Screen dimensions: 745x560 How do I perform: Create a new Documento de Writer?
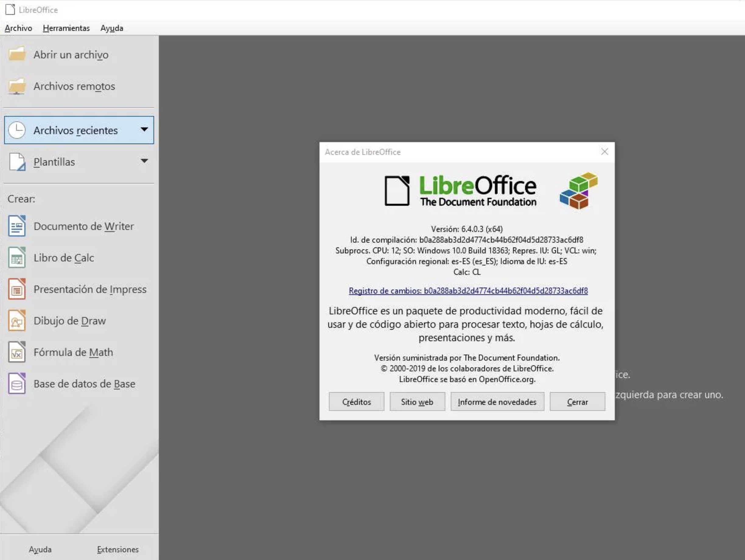84,226
